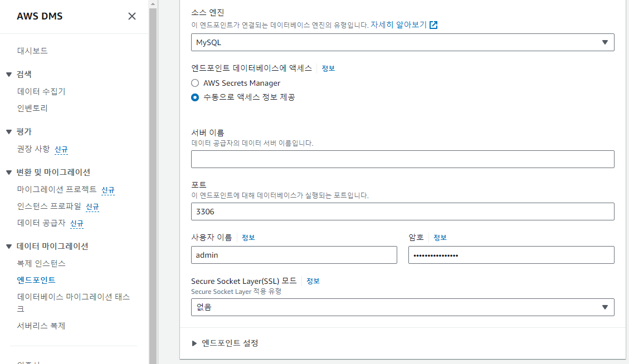Image resolution: width=629 pixels, height=364 pixels.
Task: Select the AWS Secrets Manager radio option
Action: [195, 83]
